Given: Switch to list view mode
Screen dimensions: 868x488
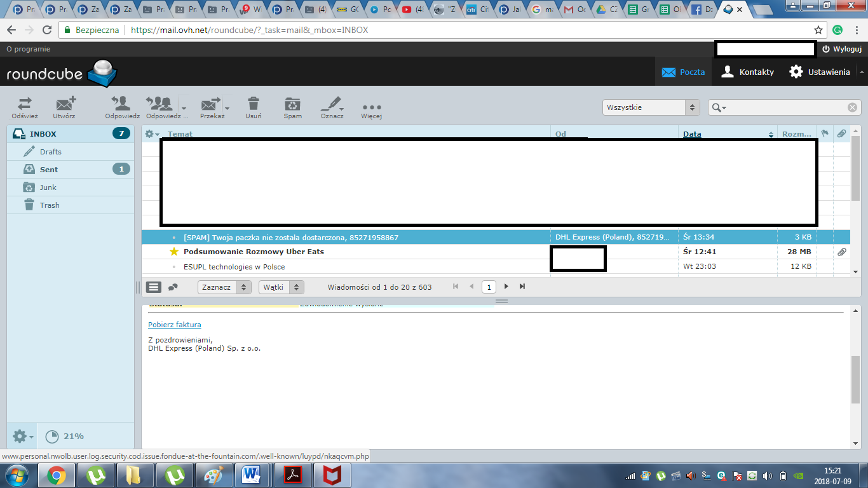Looking at the screenshot, I should [x=154, y=287].
